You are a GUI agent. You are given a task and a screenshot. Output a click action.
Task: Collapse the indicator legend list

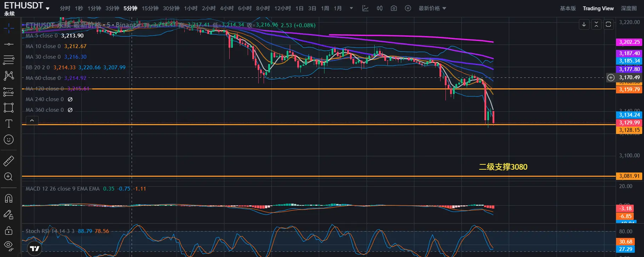click(x=32, y=121)
